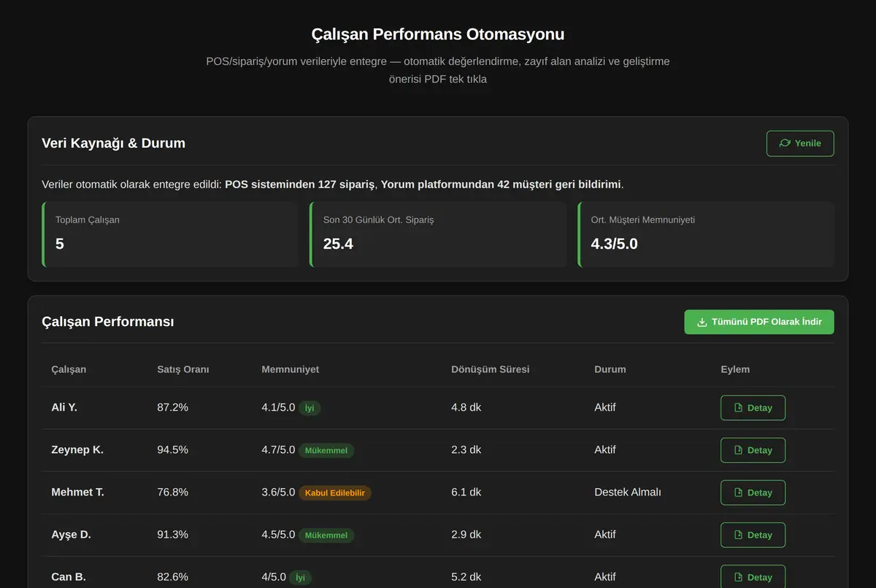Viewport: 876px width, 588px height.
Task: Click the Mükemmel badge in Ayşe D.'s row
Action: coord(326,535)
